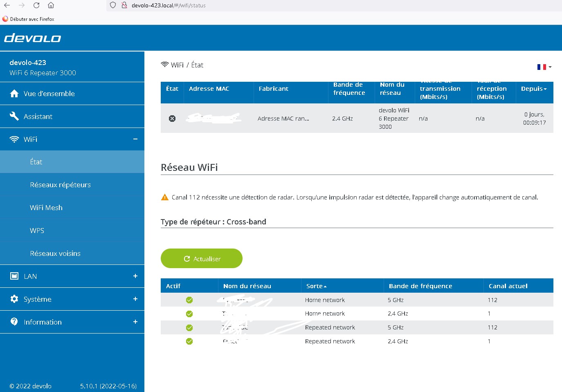Expand the Système menu section

point(135,299)
